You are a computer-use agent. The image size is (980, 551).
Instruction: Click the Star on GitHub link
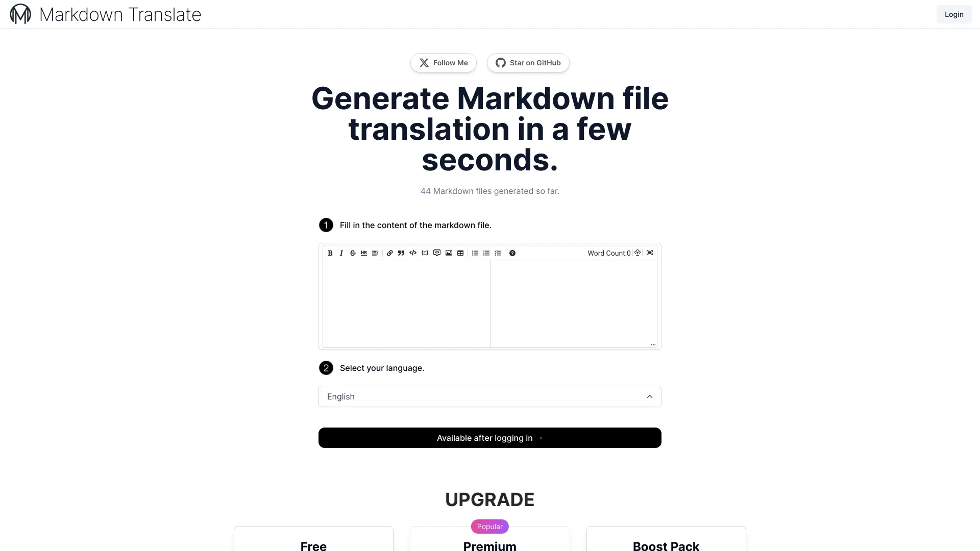(528, 63)
